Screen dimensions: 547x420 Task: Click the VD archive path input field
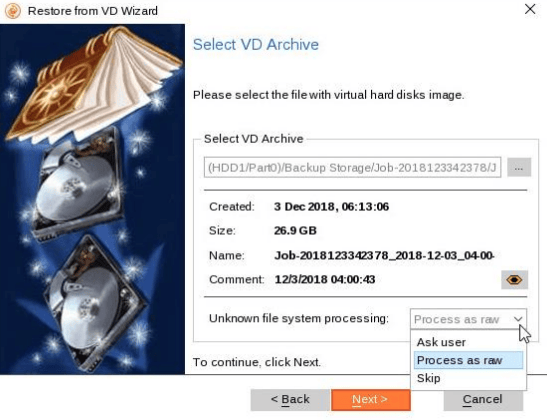point(352,168)
